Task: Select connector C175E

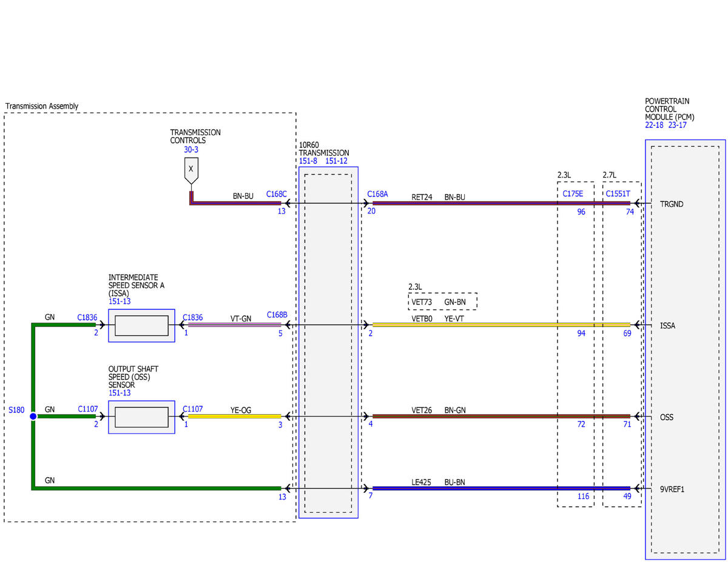Action: click(x=573, y=194)
